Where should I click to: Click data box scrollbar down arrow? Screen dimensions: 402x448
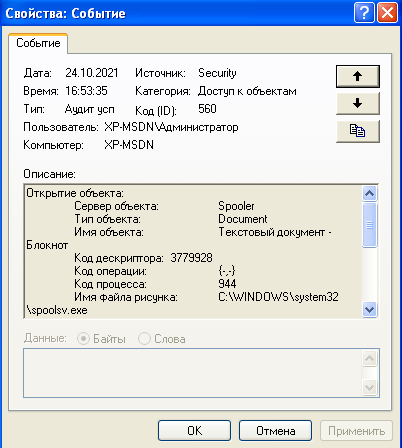click(x=369, y=387)
